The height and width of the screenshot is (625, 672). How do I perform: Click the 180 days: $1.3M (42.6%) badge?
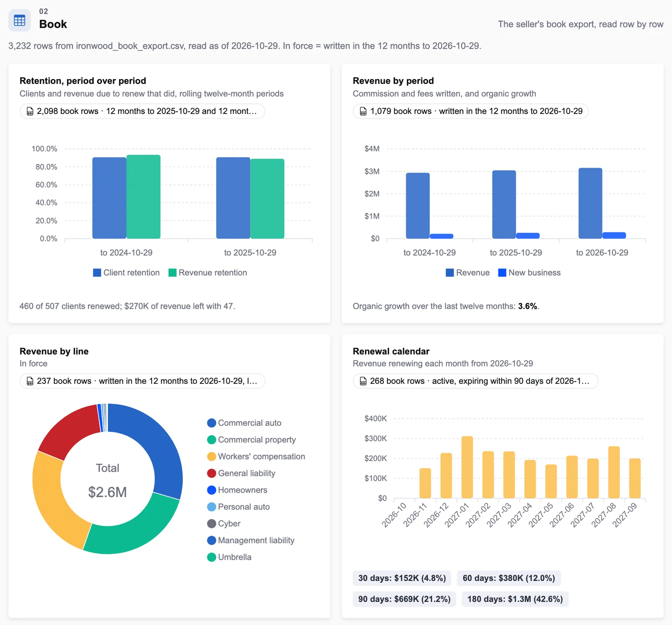pos(515,599)
